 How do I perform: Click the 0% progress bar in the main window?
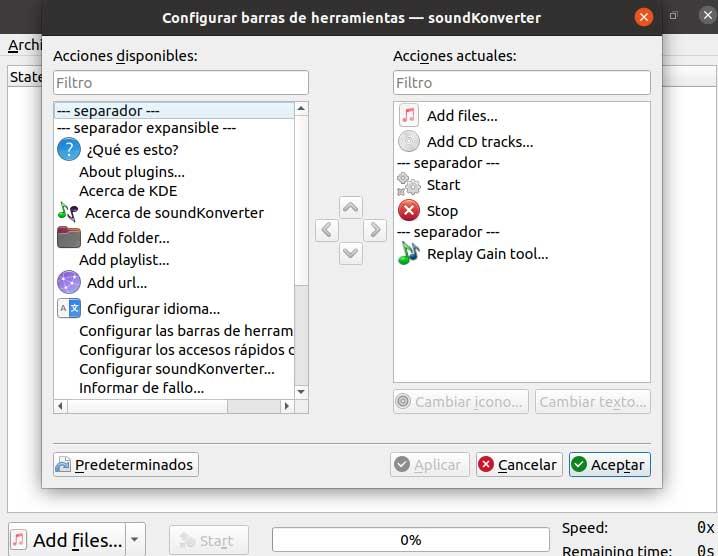(411, 540)
